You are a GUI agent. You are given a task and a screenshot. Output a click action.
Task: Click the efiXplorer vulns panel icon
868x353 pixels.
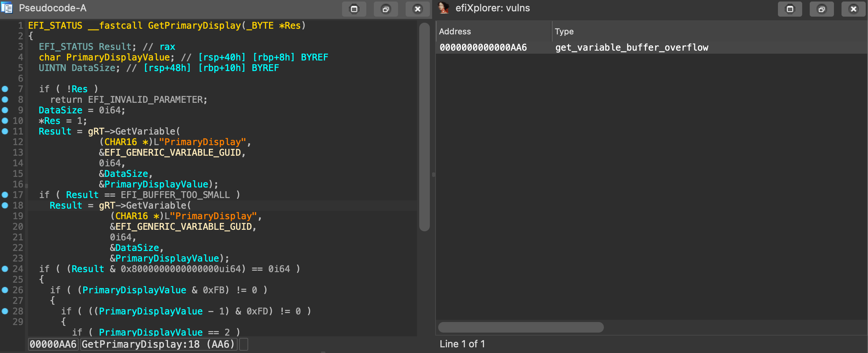tap(443, 8)
